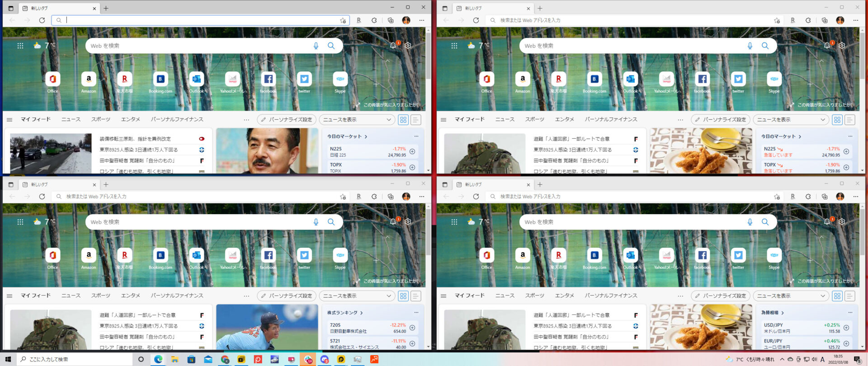868x366 pixels.
Task: Open ニュースを表示 dropdown in bottom-right window
Action: pyautogui.click(x=791, y=296)
